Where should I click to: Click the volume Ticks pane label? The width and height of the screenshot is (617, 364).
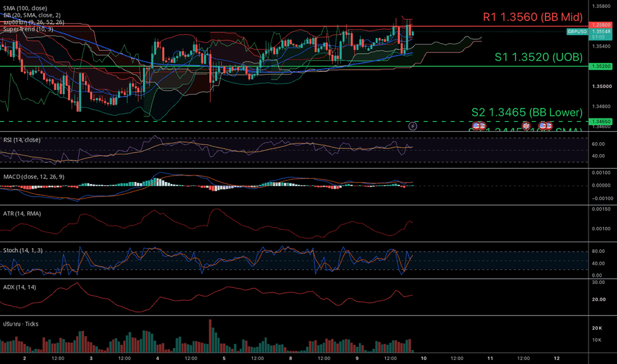tap(21, 324)
